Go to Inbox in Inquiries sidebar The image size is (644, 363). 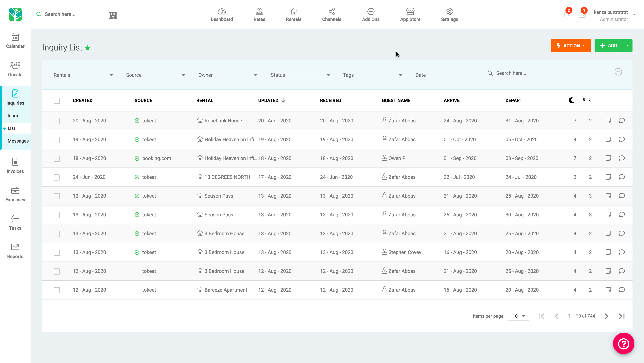click(x=13, y=115)
